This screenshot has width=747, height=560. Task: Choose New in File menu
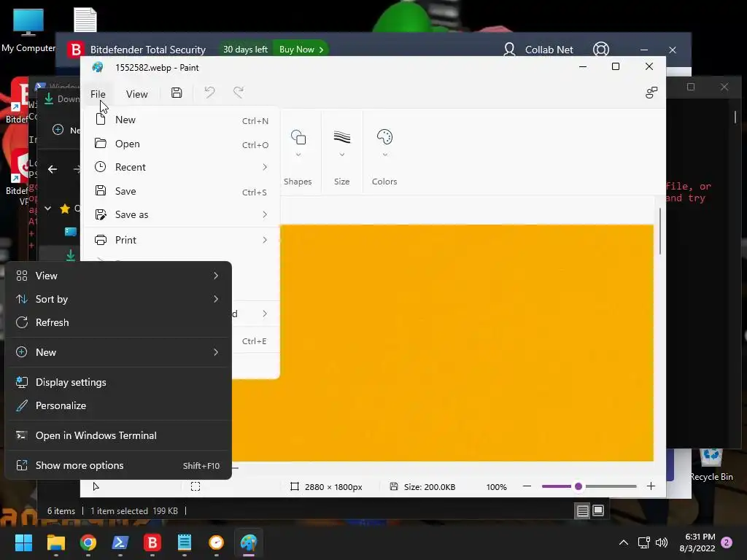coord(182,120)
